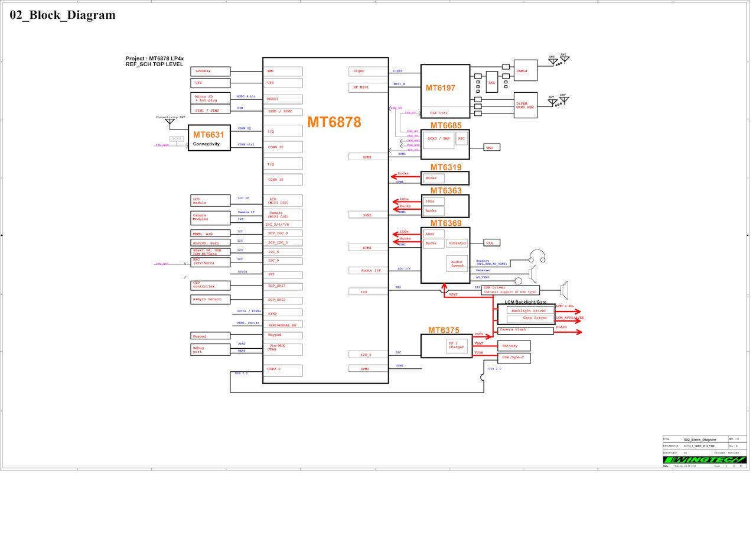Select the Backlight Driver box
756x535 pixels.
coord(530,311)
